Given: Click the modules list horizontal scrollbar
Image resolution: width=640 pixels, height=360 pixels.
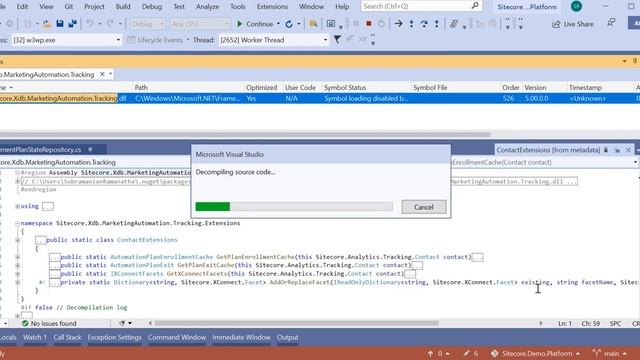Looking at the screenshot, I should click(x=245, y=134).
